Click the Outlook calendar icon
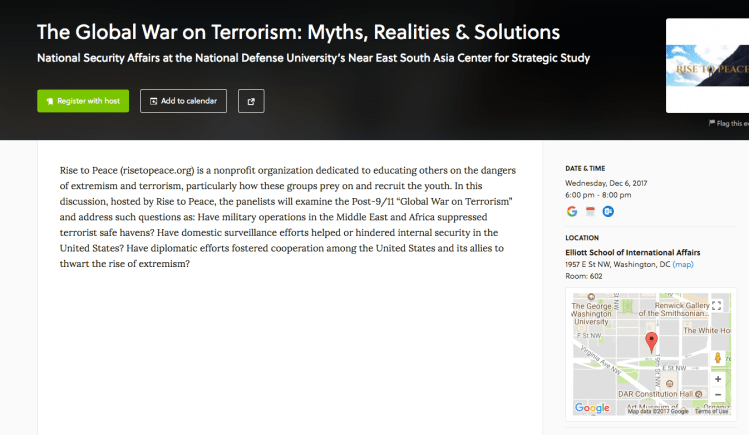This screenshot has height=435, width=749. point(607,211)
